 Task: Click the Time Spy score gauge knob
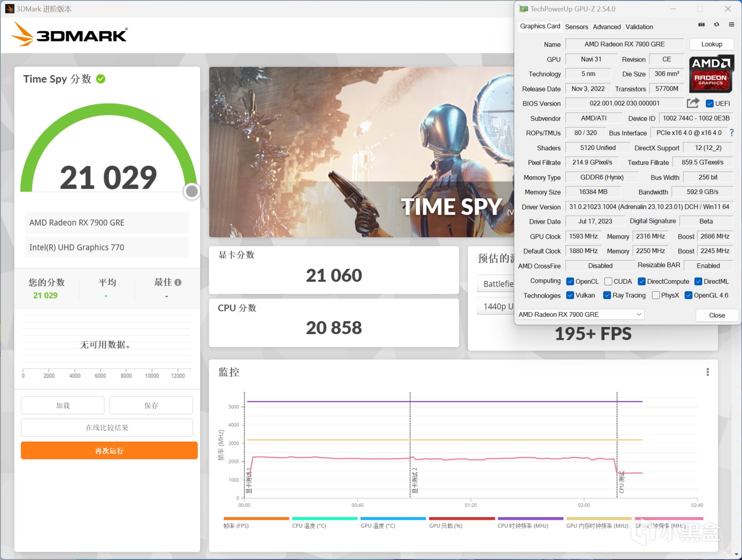[192, 191]
